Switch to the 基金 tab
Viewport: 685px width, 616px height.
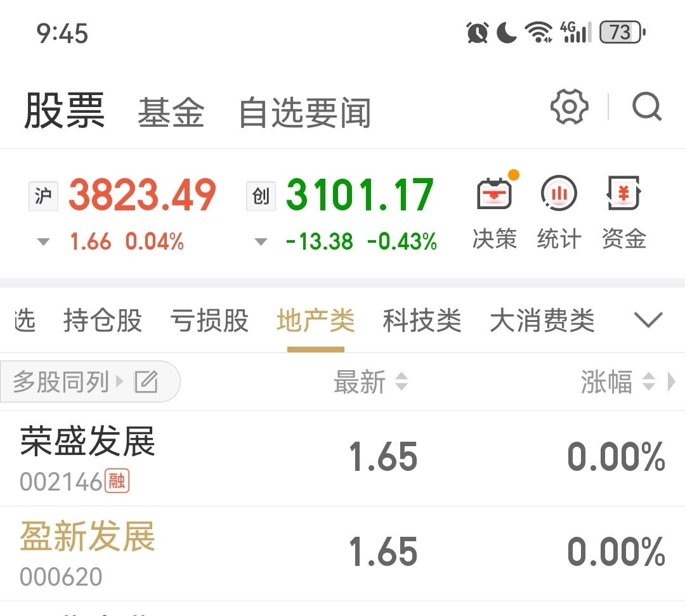click(x=171, y=113)
